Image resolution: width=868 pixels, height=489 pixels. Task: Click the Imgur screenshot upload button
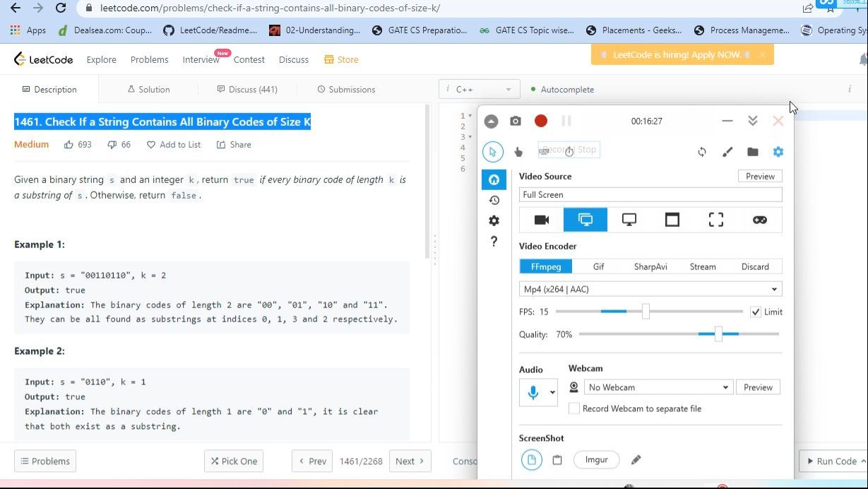[x=596, y=460]
